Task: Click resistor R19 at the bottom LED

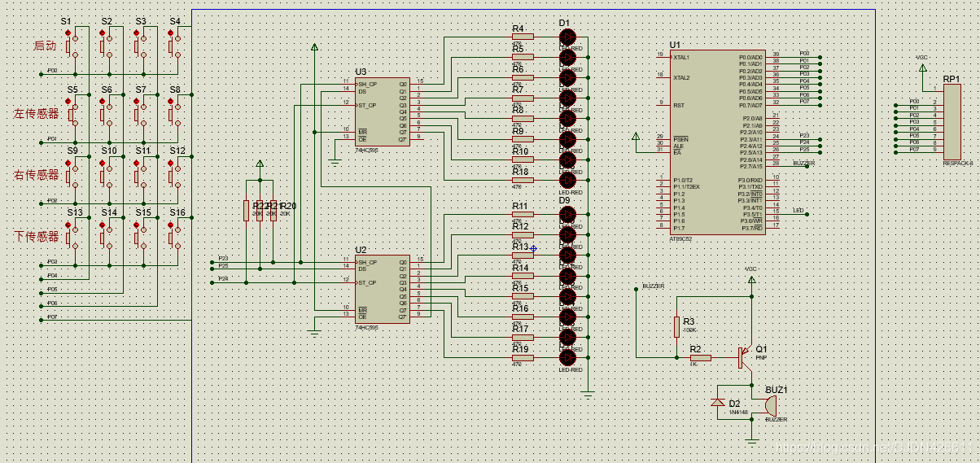Action: tap(523, 357)
